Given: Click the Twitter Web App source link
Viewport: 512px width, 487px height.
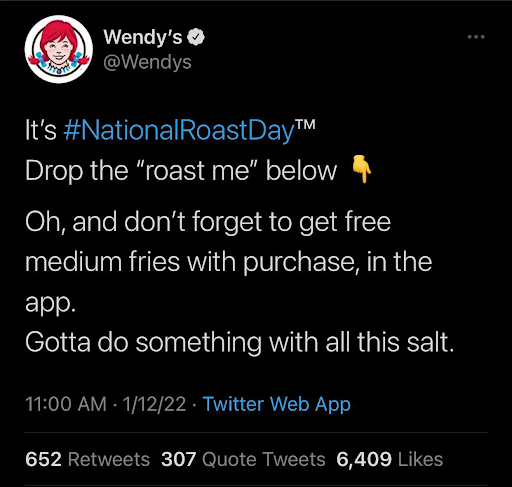Looking at the screenshot, I should point(277,404).
